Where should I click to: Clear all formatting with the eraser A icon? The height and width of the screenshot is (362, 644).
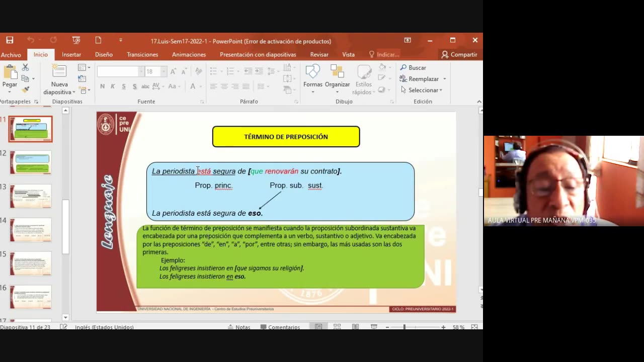[198, 72]
